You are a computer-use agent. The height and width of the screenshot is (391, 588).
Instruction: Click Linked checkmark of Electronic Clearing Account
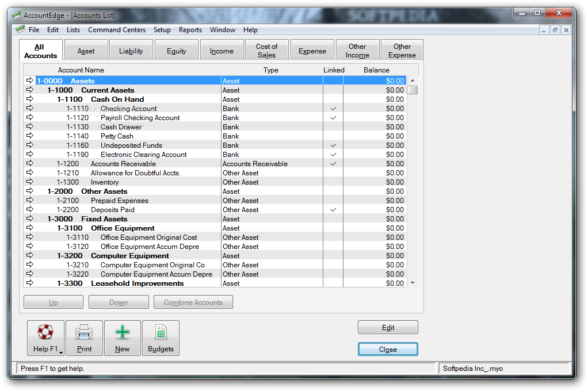pos(333,155)
